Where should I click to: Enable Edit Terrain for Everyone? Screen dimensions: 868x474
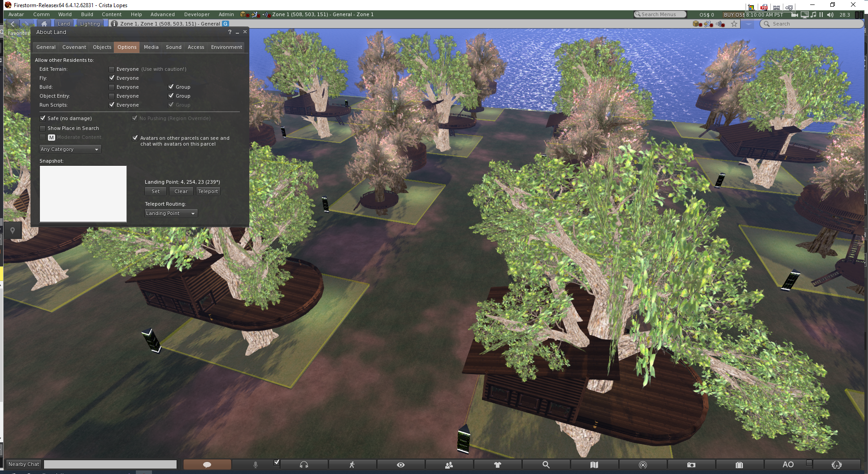(x=112, y=69)
